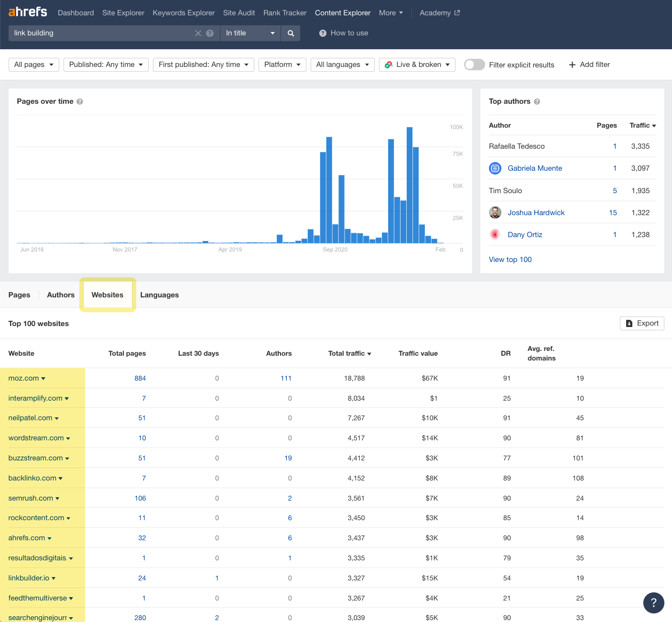
Task: Expand linkbuilder.io website options
Action: point(53,578)
